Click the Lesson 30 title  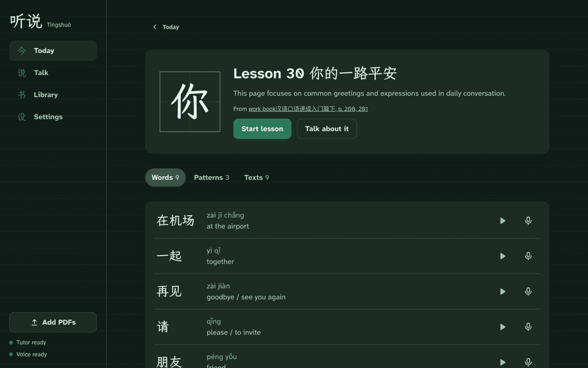315,73
